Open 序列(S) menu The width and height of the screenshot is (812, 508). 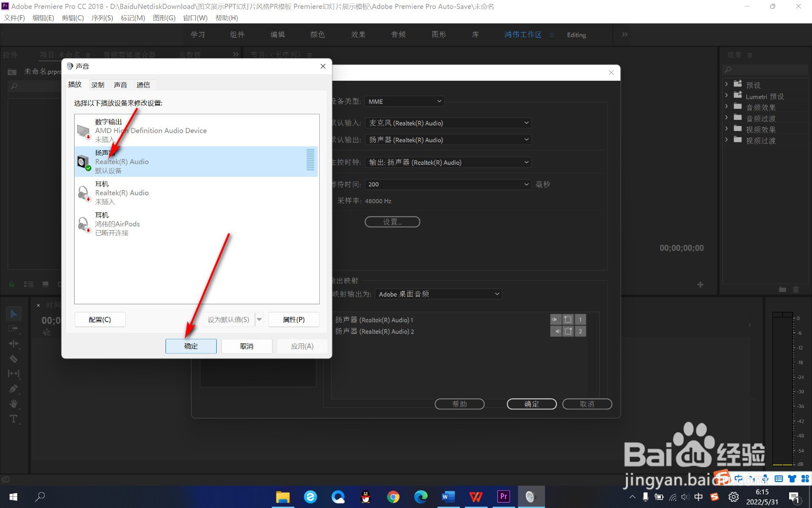click(102, 18)
